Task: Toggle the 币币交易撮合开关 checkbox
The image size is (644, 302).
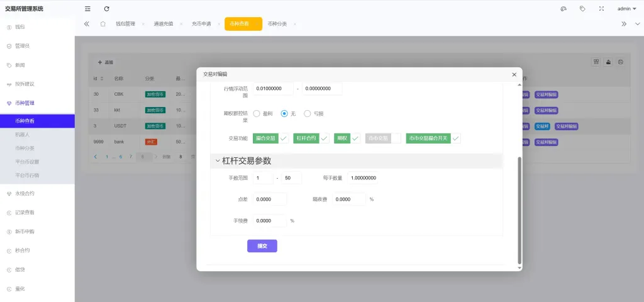Action: (x=433, y=138)
